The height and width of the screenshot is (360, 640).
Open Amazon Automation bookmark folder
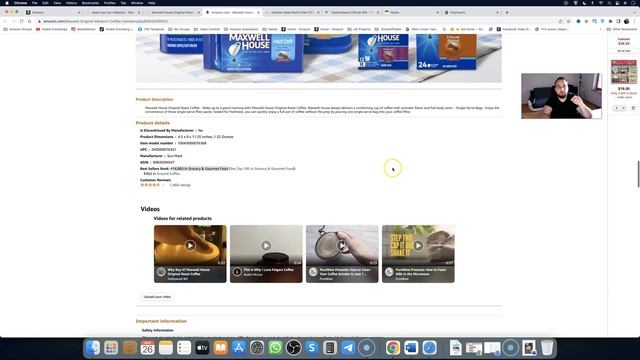click(241, 29)
